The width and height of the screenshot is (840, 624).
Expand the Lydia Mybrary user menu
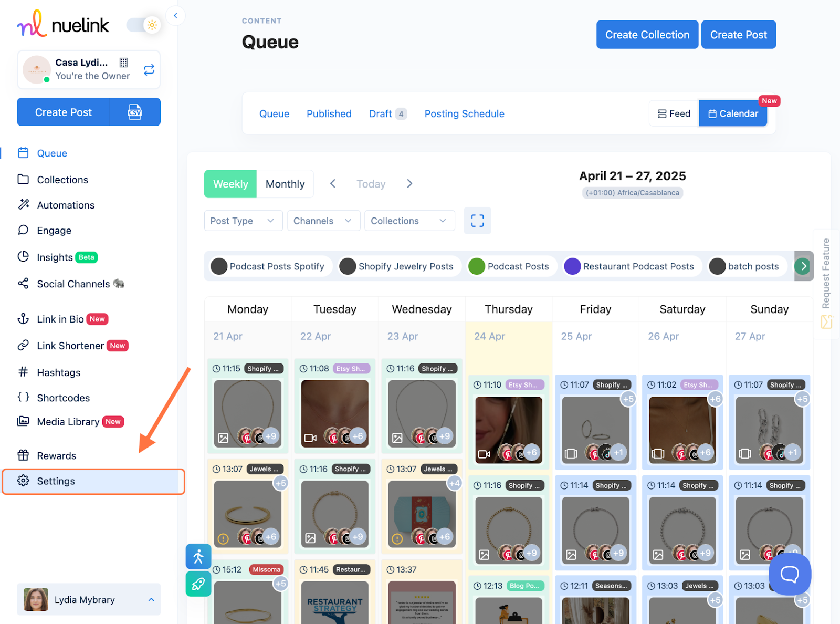89,599
